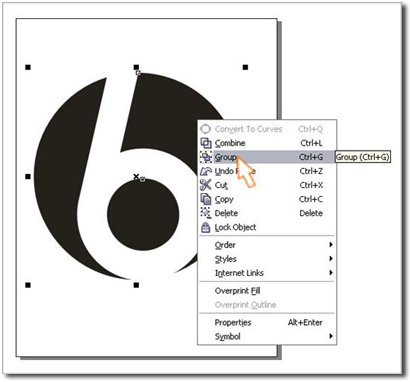
Task: Select Combine from the context menu
Action: [267, 143]
